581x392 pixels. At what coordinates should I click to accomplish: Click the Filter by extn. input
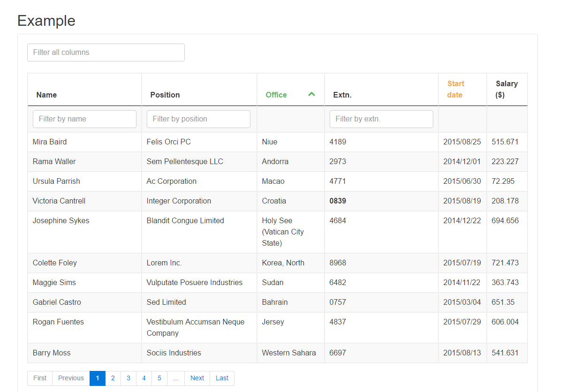381,119
